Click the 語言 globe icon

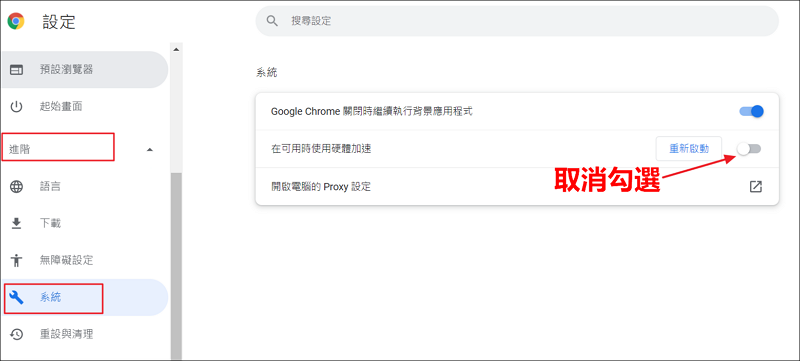pyautogui.click(x=16, y=187)
